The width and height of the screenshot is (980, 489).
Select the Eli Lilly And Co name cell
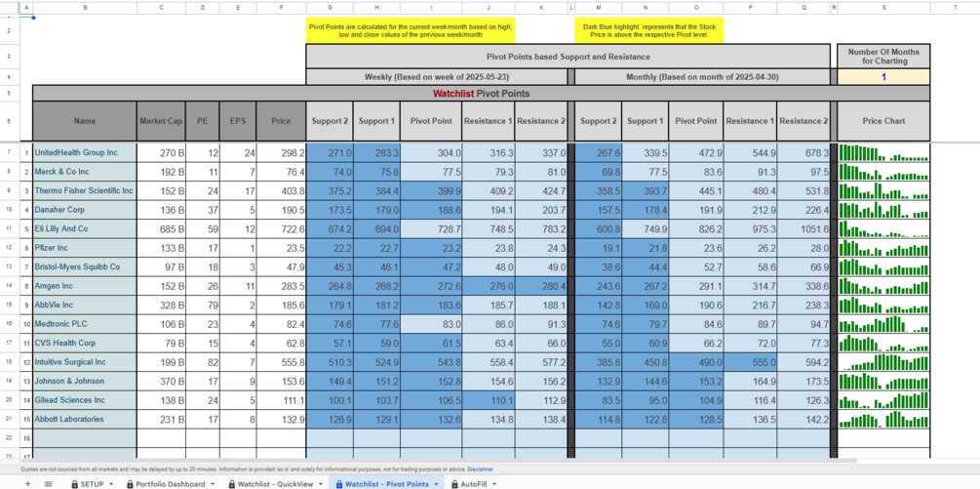85,228
